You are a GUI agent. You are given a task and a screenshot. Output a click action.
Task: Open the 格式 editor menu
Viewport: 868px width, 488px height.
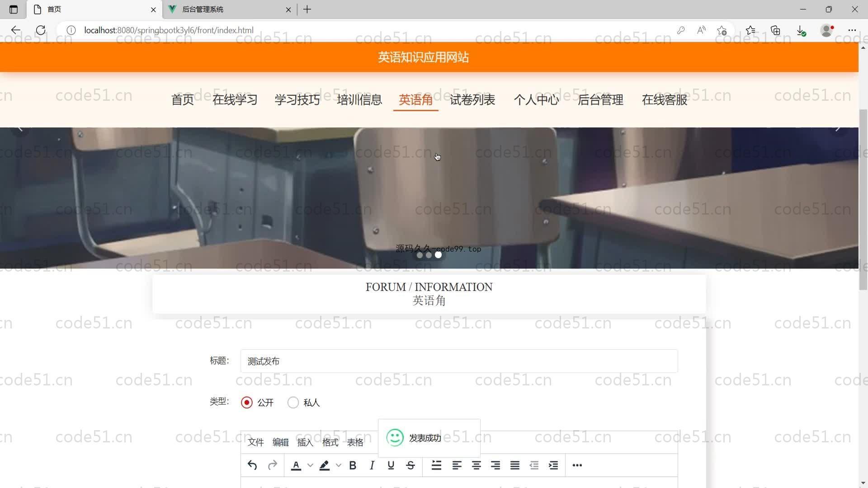click(330, 442)
